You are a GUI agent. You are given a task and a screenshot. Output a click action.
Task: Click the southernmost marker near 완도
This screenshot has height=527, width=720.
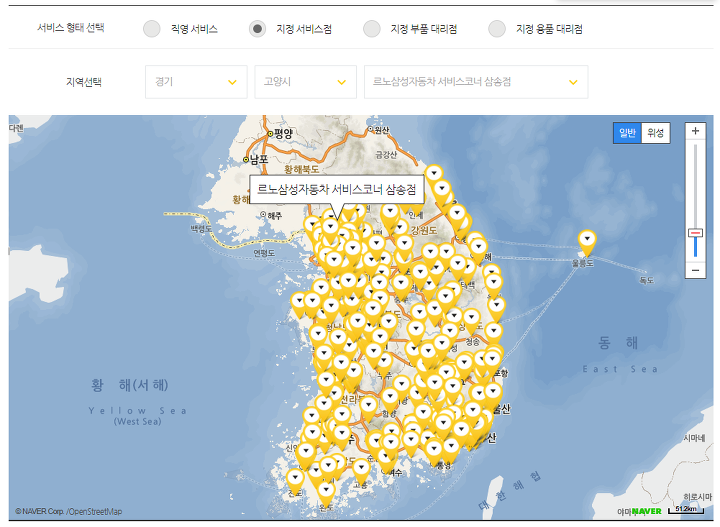326,494
